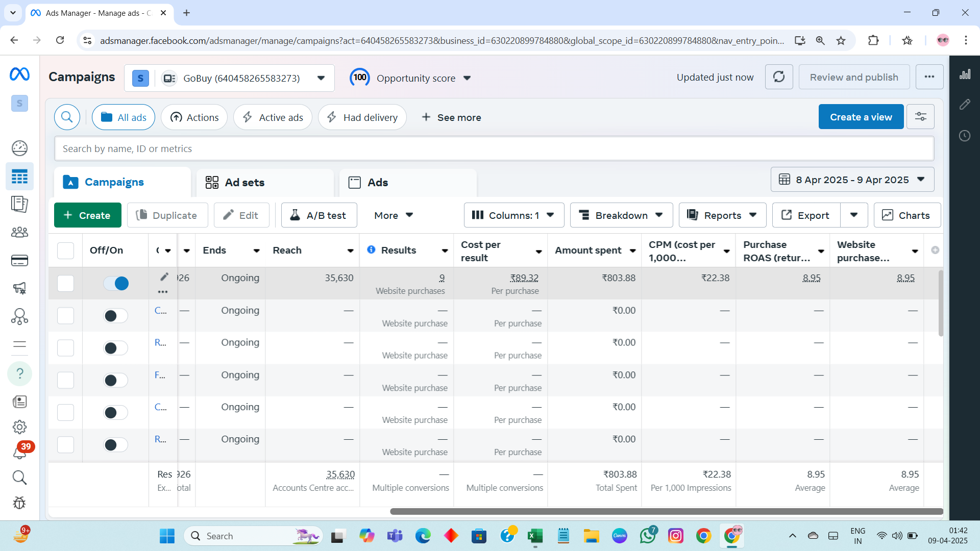Turn off the active campaign toggle
980x551 pixels.
pyautogui.click(x=116, y=283)
